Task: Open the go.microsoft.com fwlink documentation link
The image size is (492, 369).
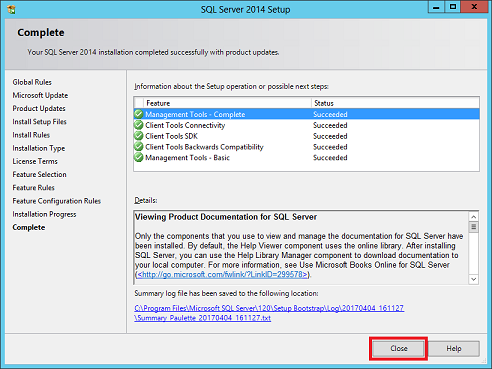Action: click(223, 274)
